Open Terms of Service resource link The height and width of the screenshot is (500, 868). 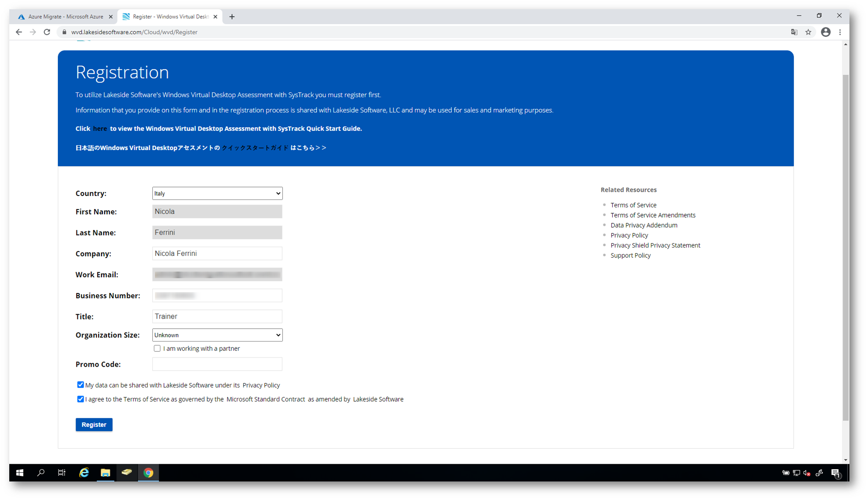tap(633, 205)
